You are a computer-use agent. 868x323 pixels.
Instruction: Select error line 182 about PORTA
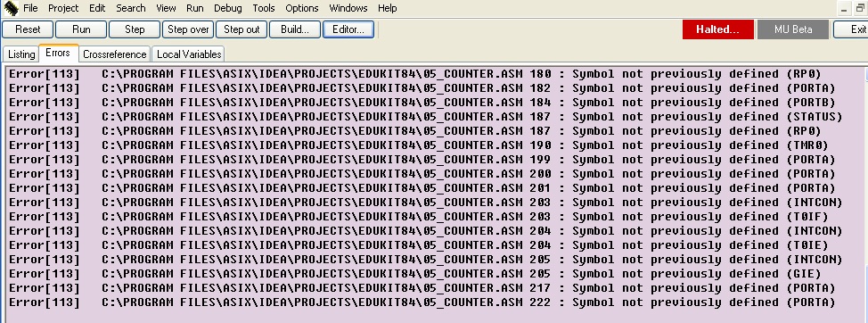(x=422, y=88)
